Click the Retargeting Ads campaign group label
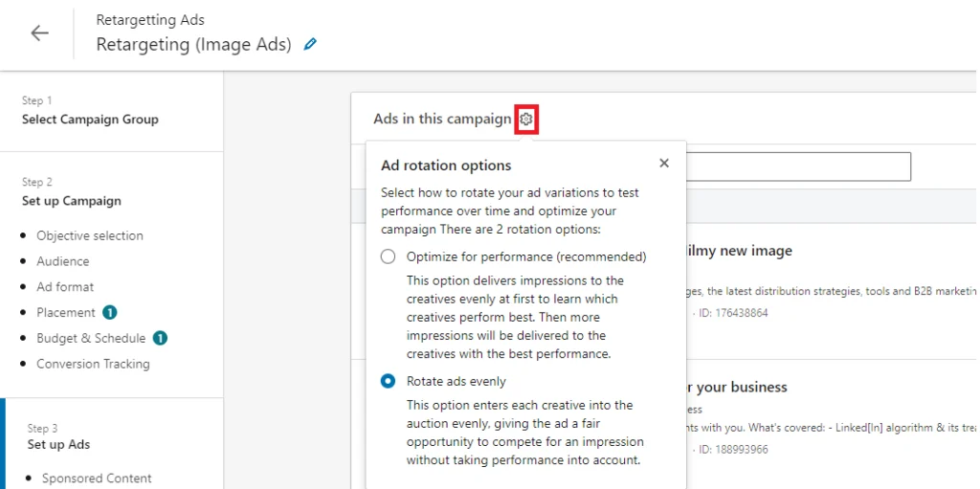 pos(150,20)
